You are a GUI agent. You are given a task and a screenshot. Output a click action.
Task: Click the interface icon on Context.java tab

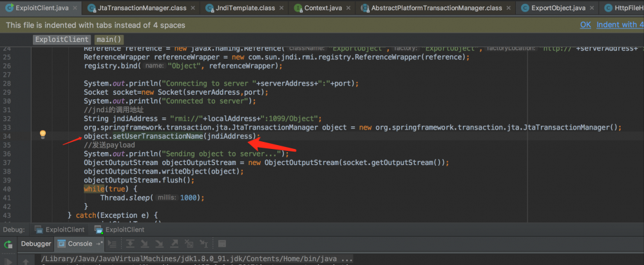[298, 8]
